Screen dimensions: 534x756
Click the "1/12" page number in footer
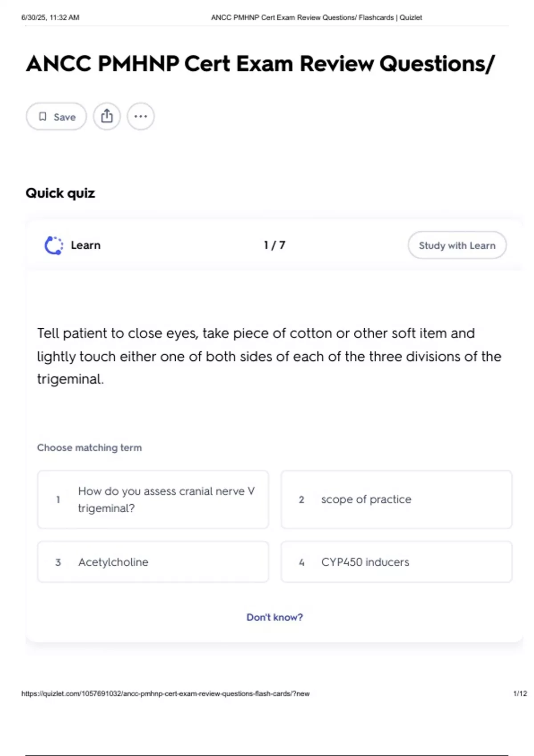tap(520, 694)
